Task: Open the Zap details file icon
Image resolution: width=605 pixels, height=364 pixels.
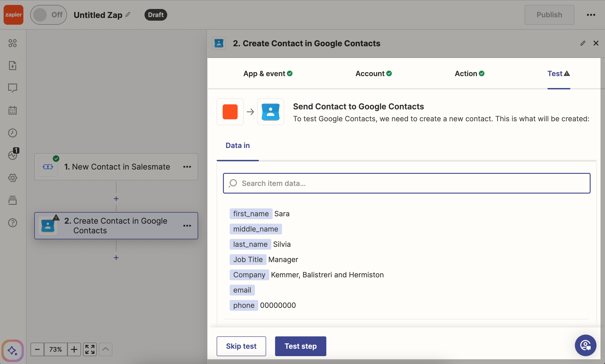Action: coord(13,66)
